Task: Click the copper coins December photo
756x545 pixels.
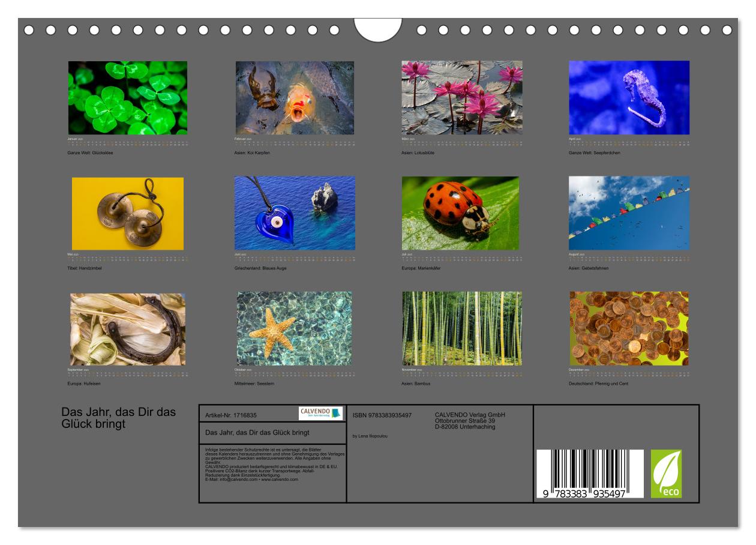Action: click(x=629, y=329)
